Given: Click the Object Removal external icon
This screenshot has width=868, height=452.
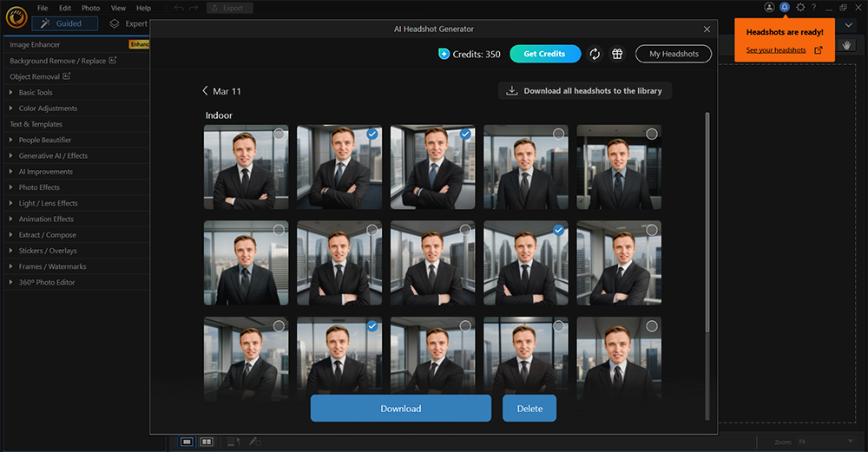Looking at the screenshot, I should click(67, 75).
